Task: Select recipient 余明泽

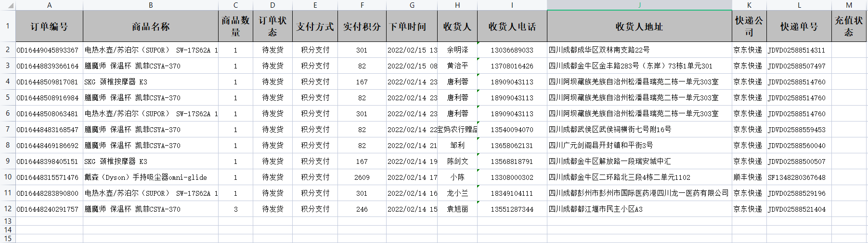Action: [457, 50]
